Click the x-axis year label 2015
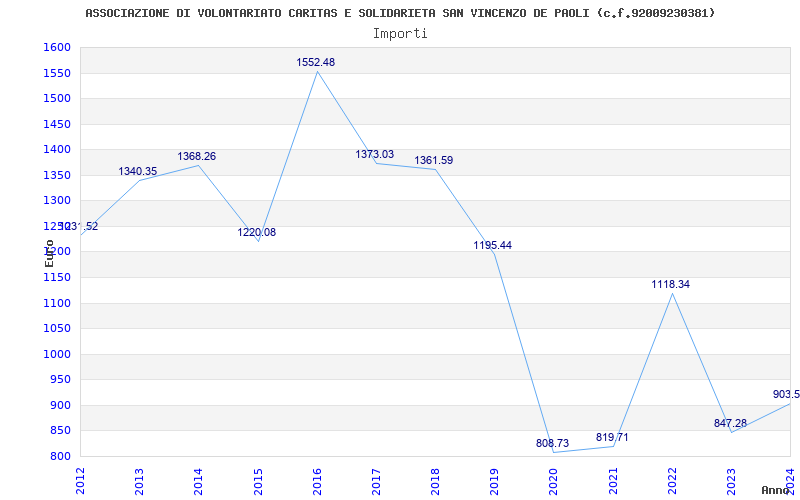Image resolution: width=800 pixels, height=500 pixels. pos(258,481)
